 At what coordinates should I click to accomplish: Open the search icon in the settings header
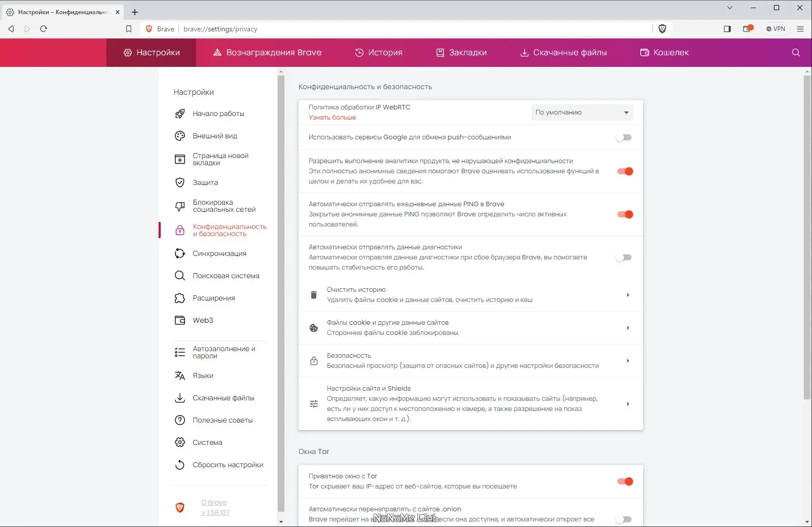(795, 52)
